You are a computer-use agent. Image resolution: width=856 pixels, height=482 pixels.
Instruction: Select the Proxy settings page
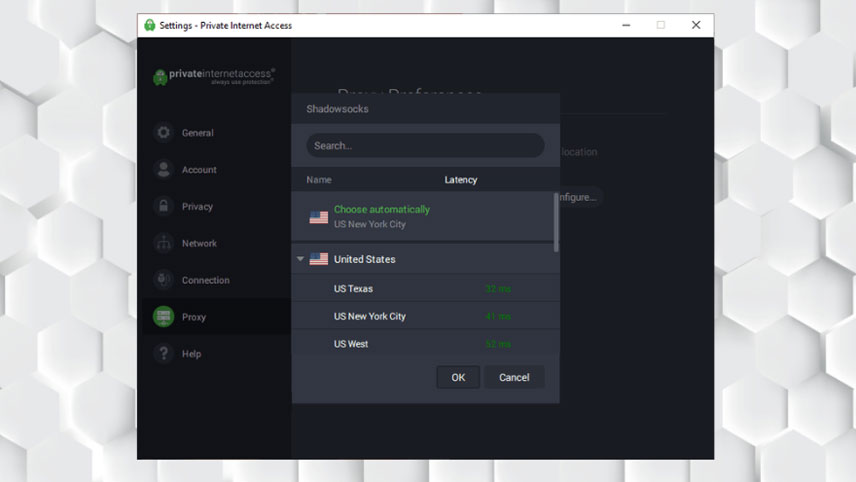tap(194, 317)
